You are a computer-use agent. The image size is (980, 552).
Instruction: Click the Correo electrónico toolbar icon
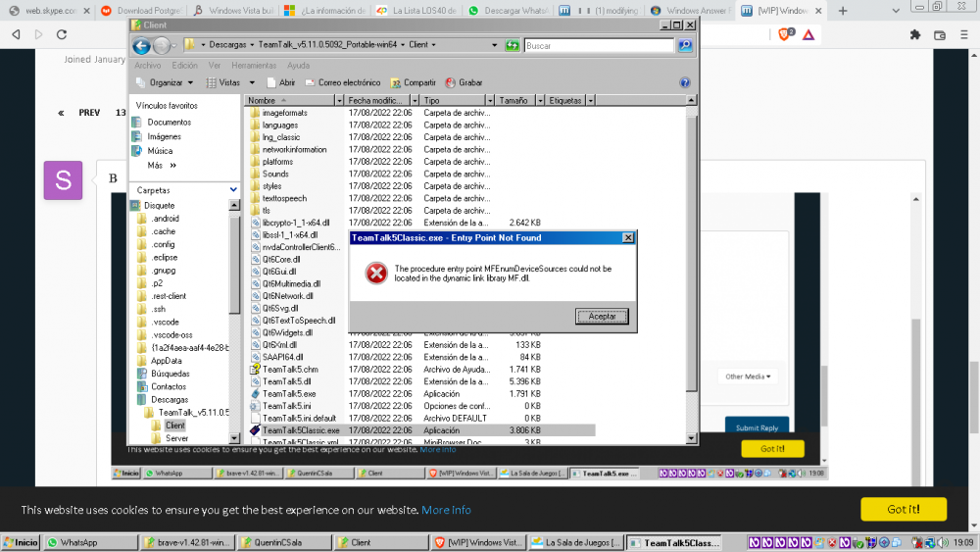tap(311, 83)
